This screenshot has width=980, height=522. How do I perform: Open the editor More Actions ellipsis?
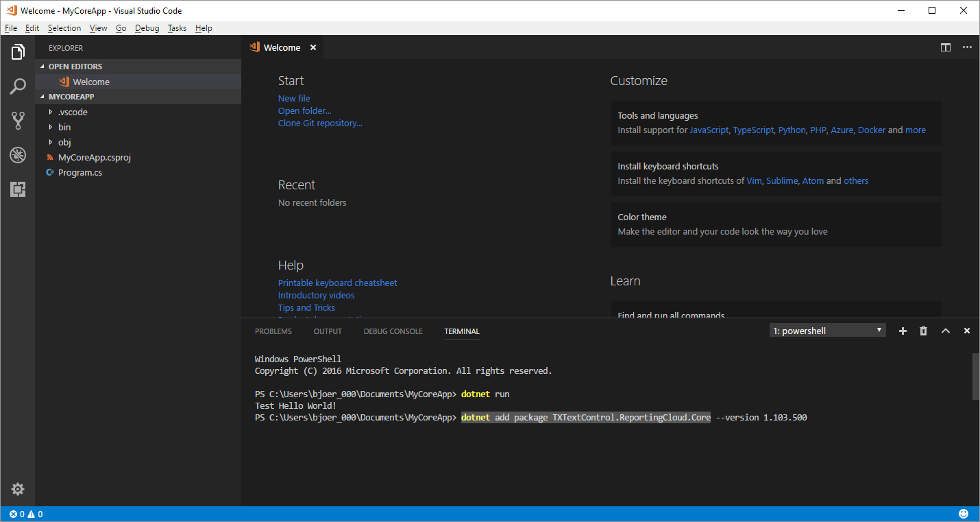point(967,47)
